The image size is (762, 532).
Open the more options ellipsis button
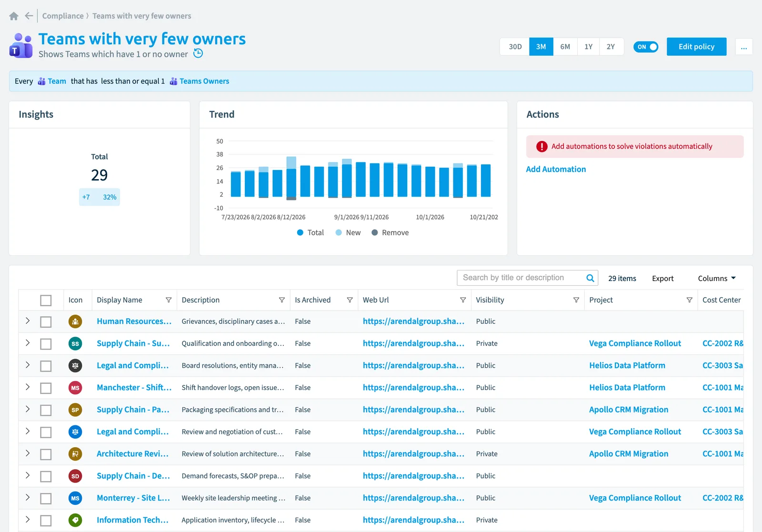pos(744,47)
